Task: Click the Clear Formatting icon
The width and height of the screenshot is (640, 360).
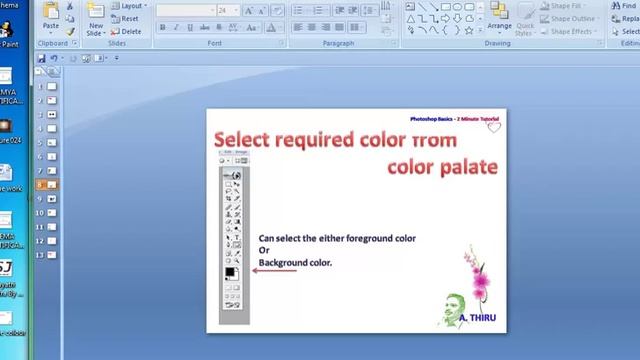Action: pos(277,11)
